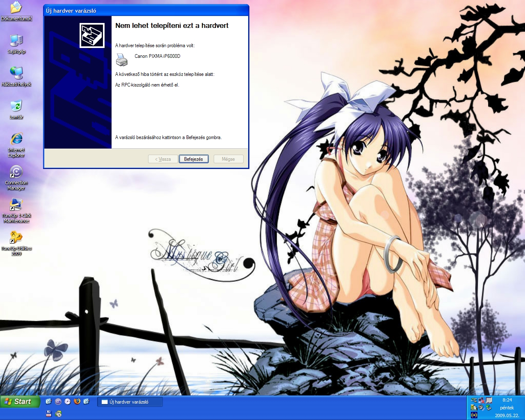Viewport: 525px width, 420px height.
Task: Click the floppy disk quick launch icon
Action: tap(49, 413)
